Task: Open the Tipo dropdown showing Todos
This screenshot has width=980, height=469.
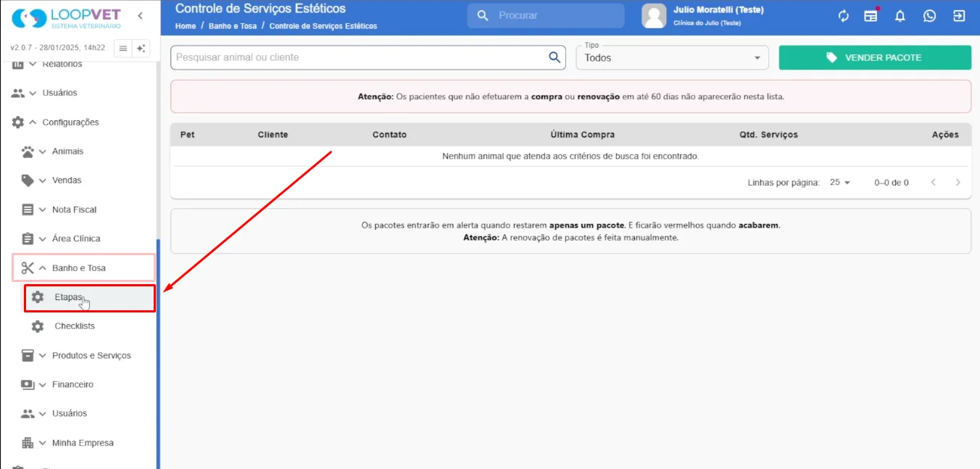Action: (672, 57)
